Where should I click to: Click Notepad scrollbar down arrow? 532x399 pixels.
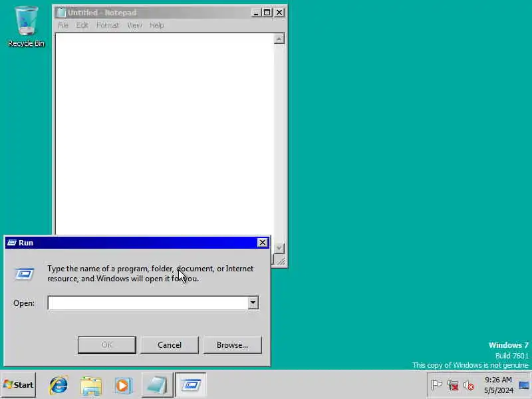coord(279,248)
